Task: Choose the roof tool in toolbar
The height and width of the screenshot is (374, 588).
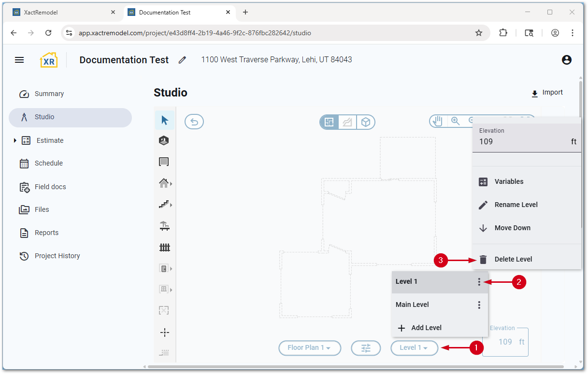Action: click(164, 183)
